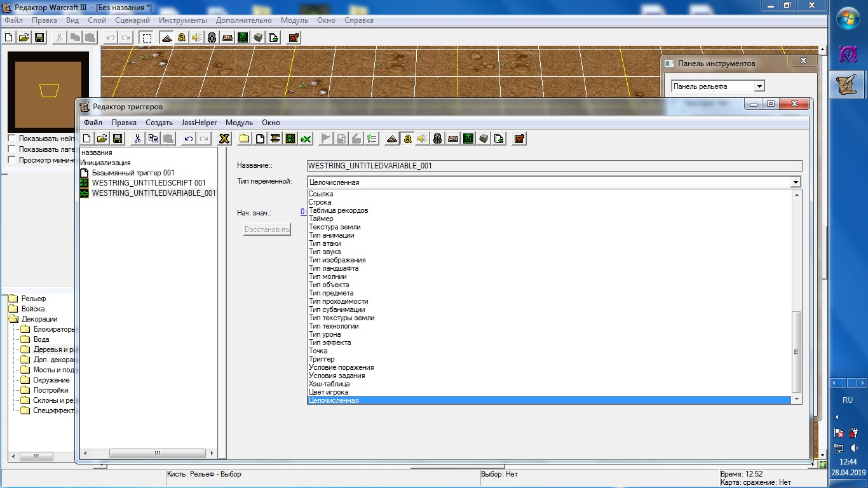
Task: Enable second 'Показывать лаге' checkbox
Action: coord(11,149)
